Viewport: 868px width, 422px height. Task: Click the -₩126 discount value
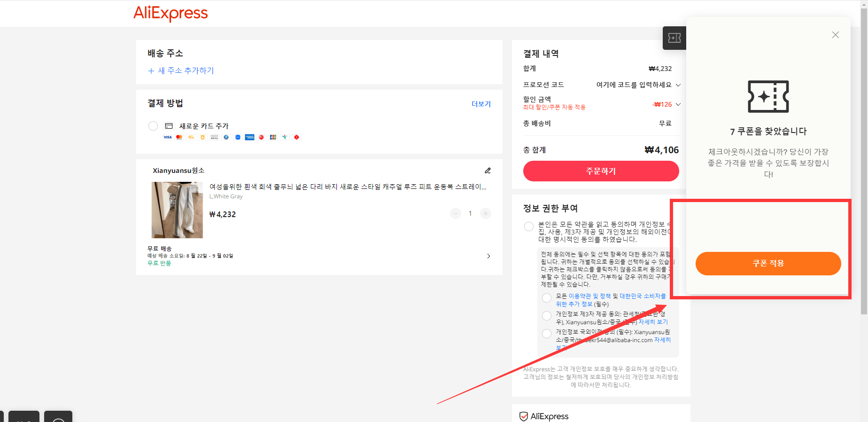tap(662, 104)
